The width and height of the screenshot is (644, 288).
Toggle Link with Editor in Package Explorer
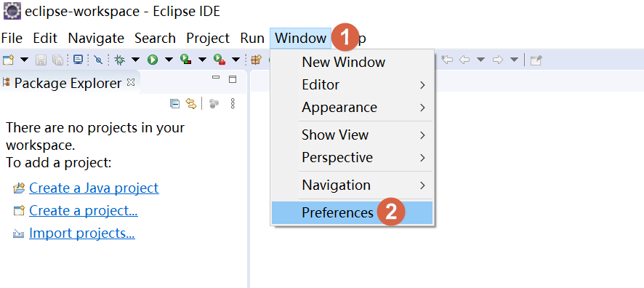(x=191, y=103)
